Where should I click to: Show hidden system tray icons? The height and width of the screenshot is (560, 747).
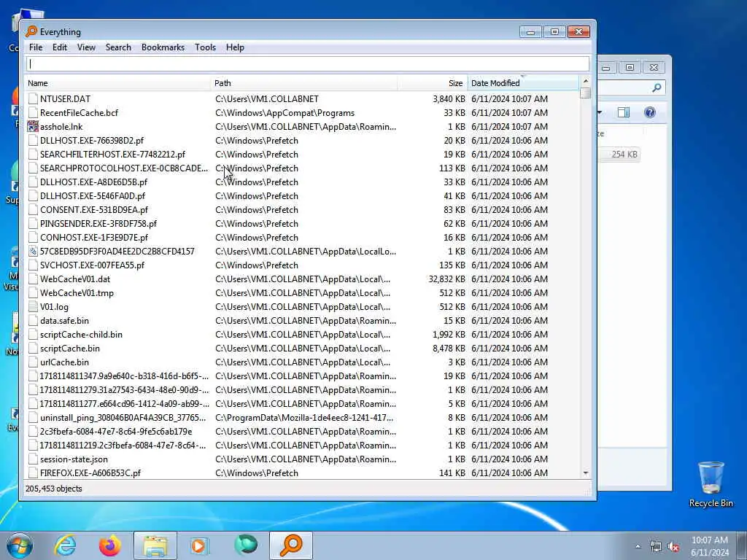[638, 546]
